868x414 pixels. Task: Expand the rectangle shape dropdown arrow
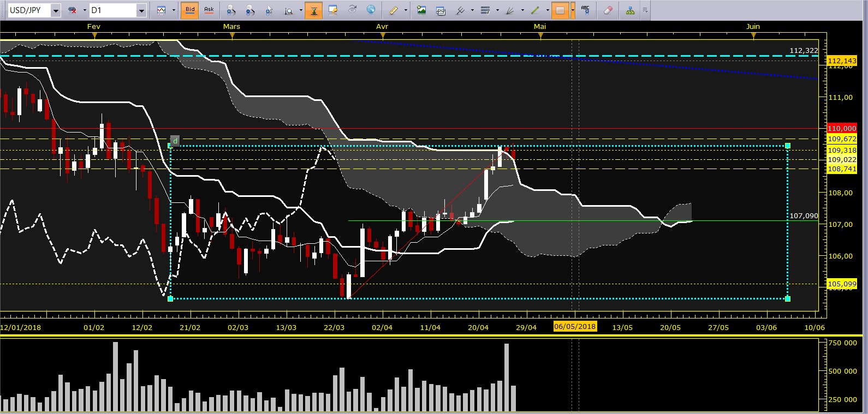pos(572,10)
